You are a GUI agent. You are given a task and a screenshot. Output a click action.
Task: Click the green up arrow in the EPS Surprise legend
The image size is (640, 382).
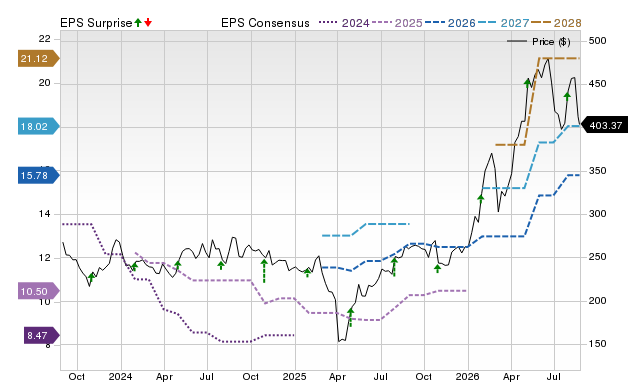click(x=138, y=22)
